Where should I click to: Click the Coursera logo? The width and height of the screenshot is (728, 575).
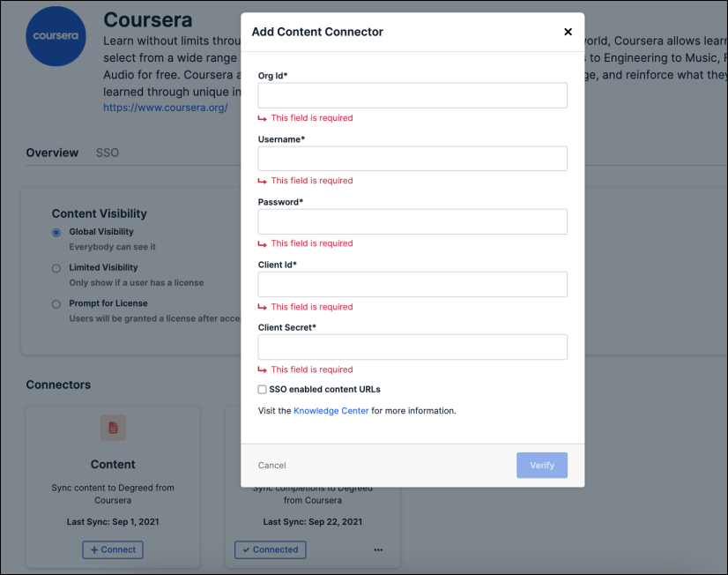(x=56, y=36)
